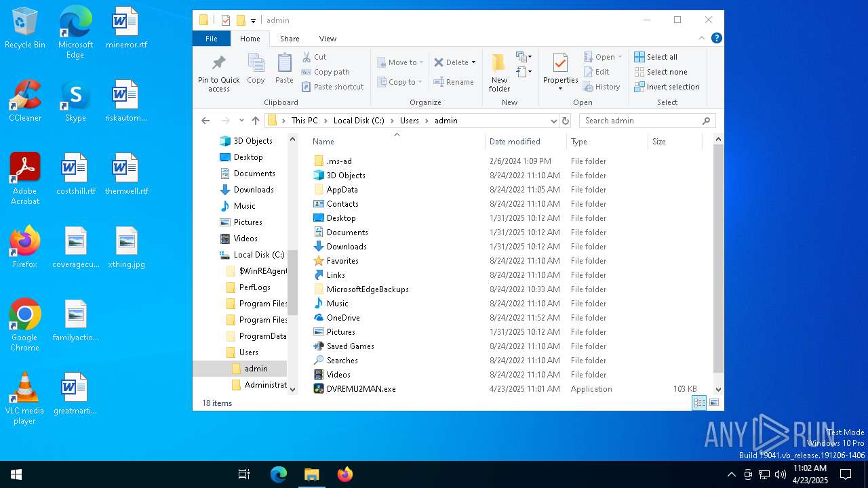Click Select all in ribbon

[x=656, y=57]
